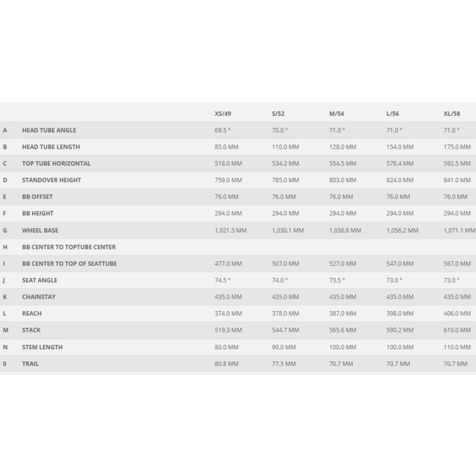Click the CHAINSTAY row label
Screen dimensions: 476x476
39,297
